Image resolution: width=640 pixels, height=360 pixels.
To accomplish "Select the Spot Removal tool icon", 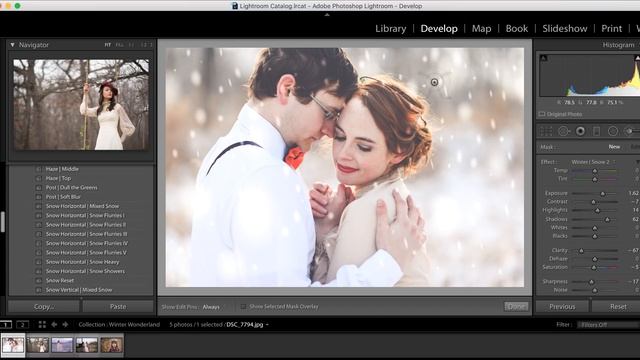I will (564, 131).
